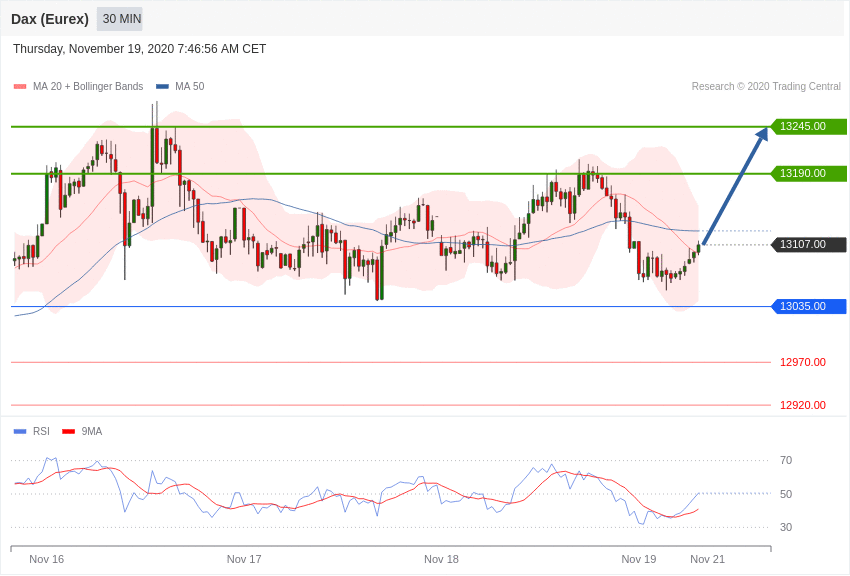The width and height of the screenshot is (850, 576).
Task: Click the red 9MA legend swatch
Action: (x=68, y=431)
